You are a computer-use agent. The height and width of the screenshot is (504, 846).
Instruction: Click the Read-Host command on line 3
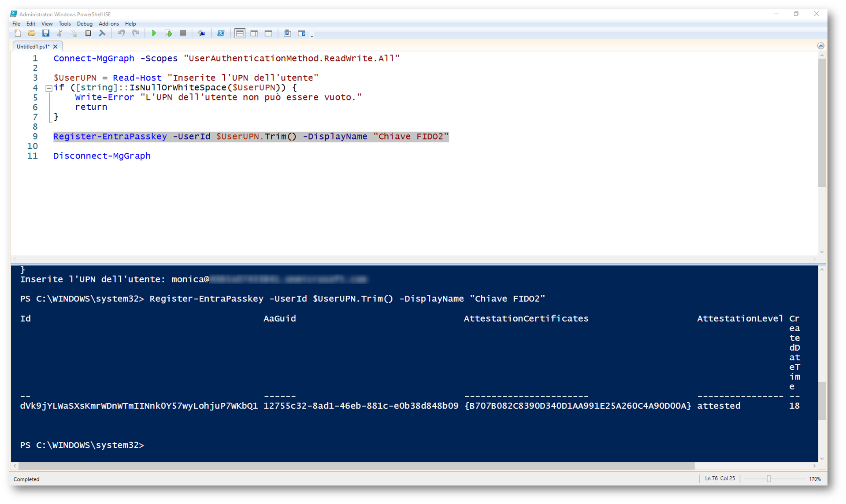pyautogui.click(x=137, y=78)
